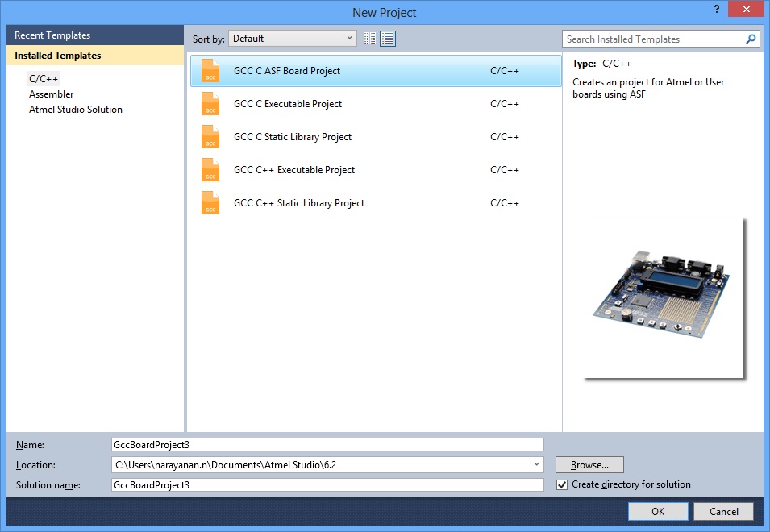770x532 pixels.
Task: Click the Cancel button
Action: [x=723, y=511]
